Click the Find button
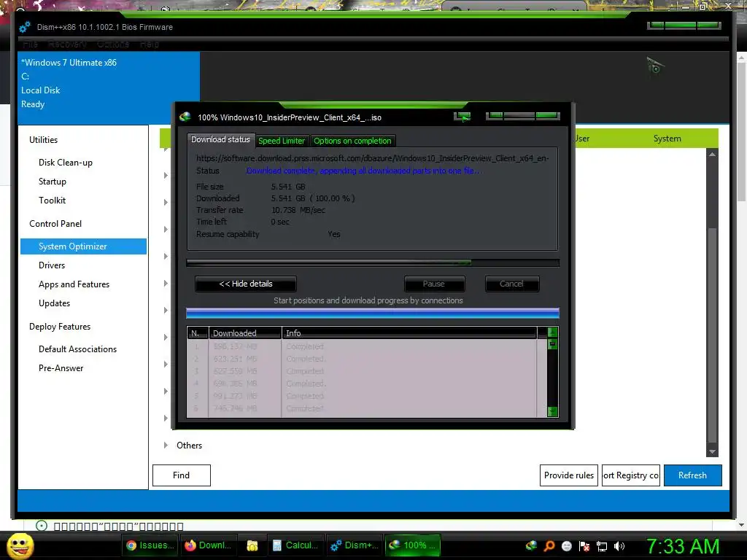The image size is (747, 560). click(182, 475)
